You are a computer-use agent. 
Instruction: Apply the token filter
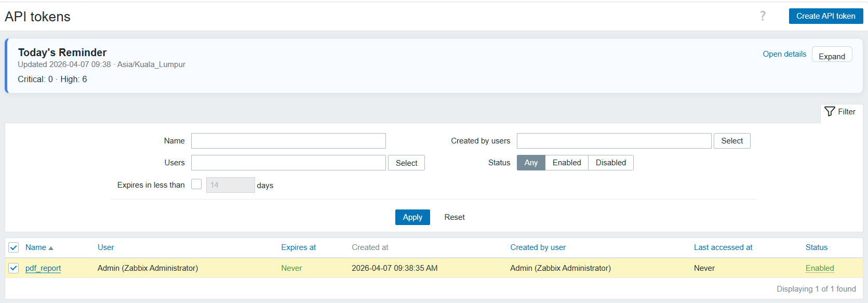412,217
